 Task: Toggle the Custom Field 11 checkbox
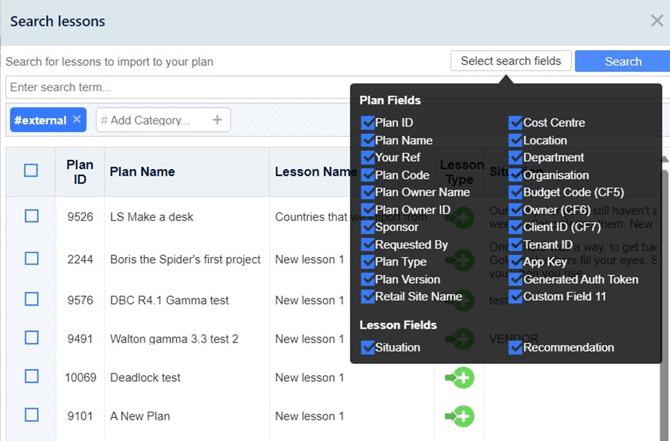[x=515, y=297]
